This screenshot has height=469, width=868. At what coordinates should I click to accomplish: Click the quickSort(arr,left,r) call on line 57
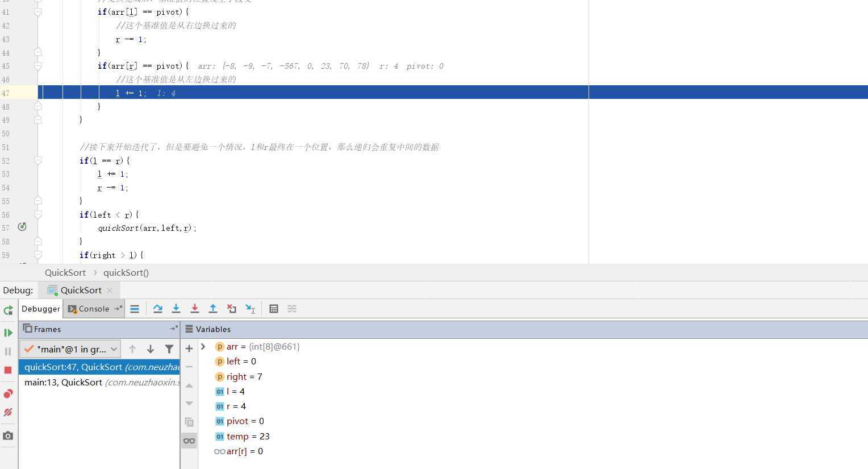pos(147,228)
